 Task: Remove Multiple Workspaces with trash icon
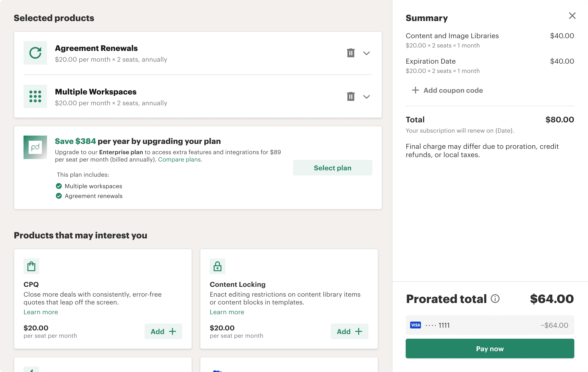(x=351, y=96)
